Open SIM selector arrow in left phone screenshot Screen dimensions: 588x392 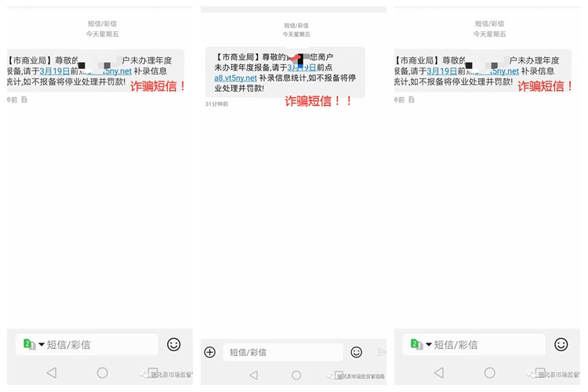point(42,344)
